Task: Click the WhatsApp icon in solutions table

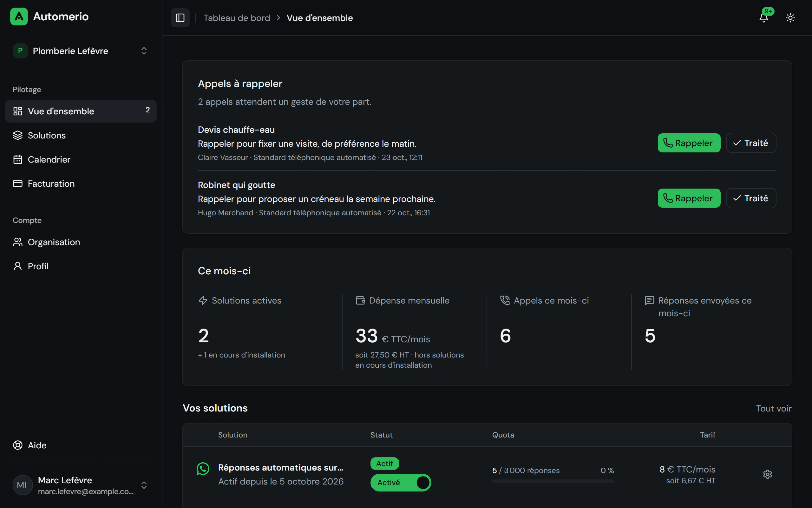Action: click(203, 468)
